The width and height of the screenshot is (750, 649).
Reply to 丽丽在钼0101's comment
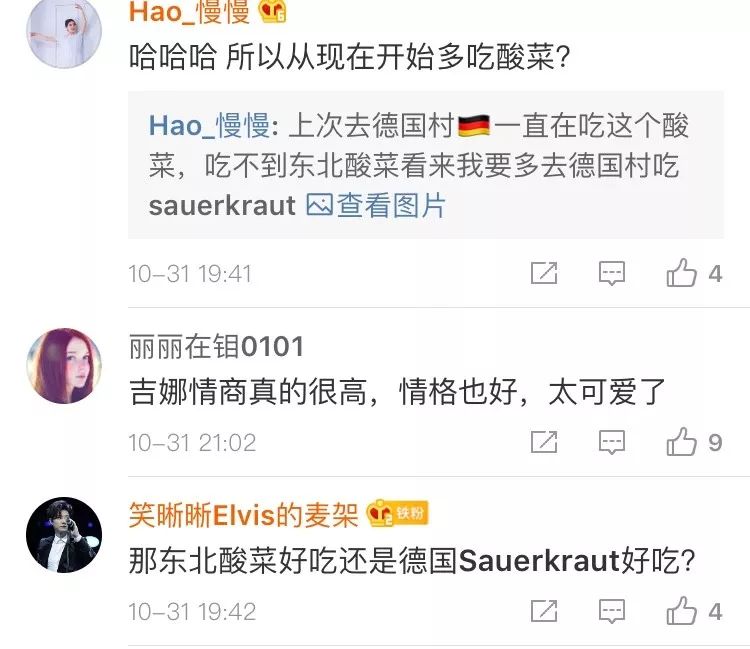pyautogui.click(x=612, y=442)
